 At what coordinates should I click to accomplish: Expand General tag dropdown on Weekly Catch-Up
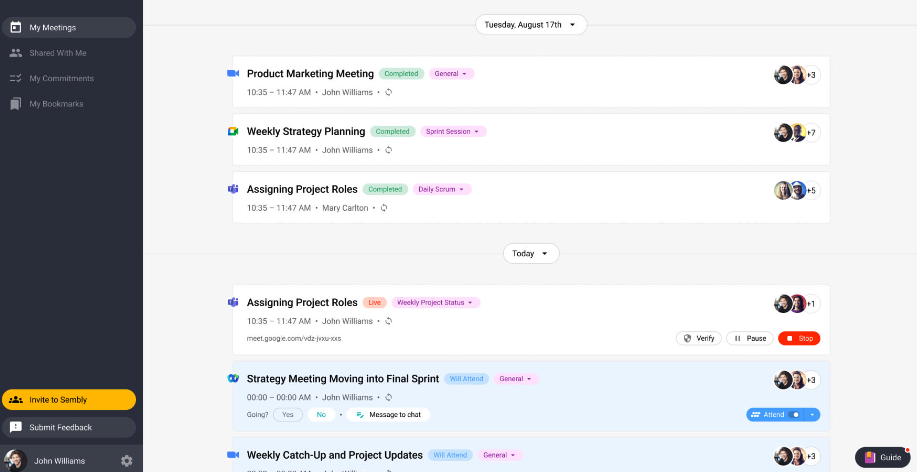500,455
